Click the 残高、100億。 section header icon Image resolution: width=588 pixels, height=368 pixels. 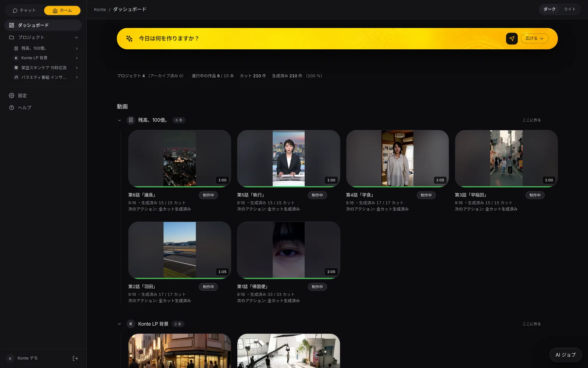click(130, 120)
